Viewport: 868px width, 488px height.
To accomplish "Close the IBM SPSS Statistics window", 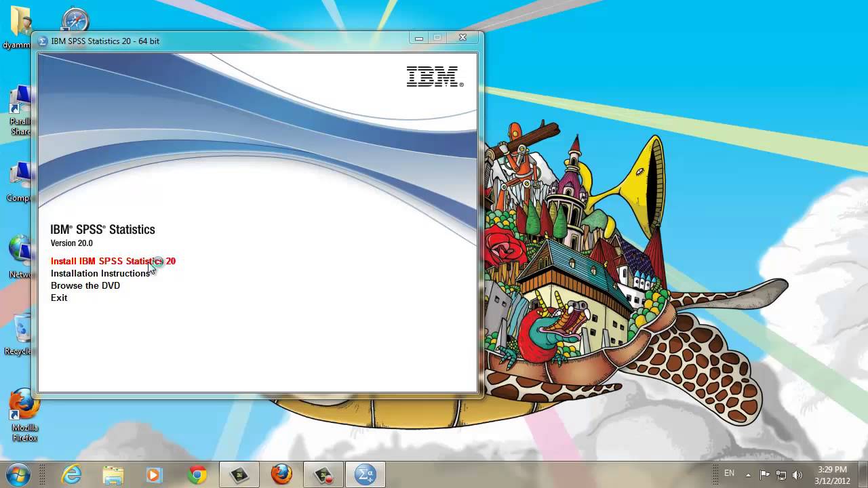I will [x=462, y=38].
